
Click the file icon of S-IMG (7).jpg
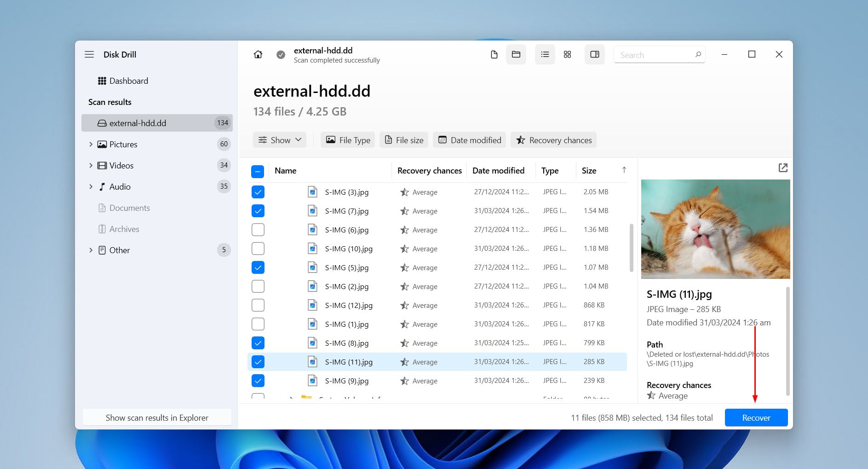[x=312, y=211]
